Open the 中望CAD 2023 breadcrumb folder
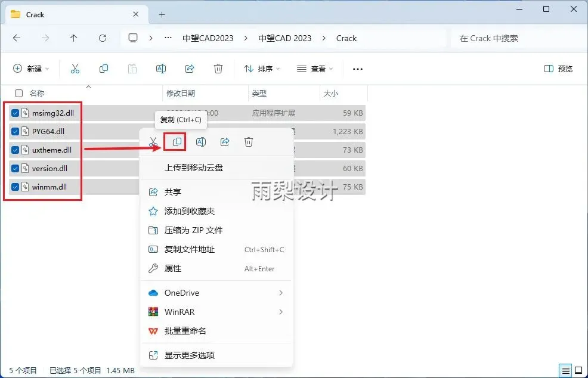The width and height of the screenshot is (588, 378). [x=284, y=38]
